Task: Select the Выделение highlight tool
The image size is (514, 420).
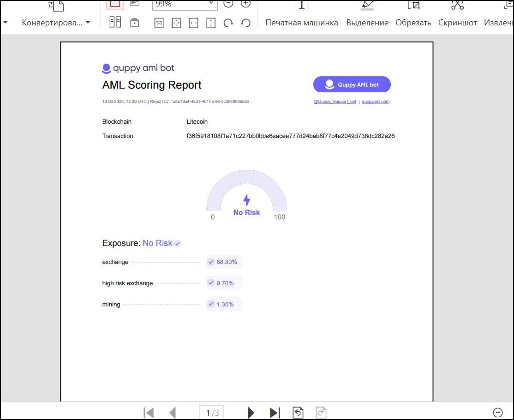Action: pos(367,23)
